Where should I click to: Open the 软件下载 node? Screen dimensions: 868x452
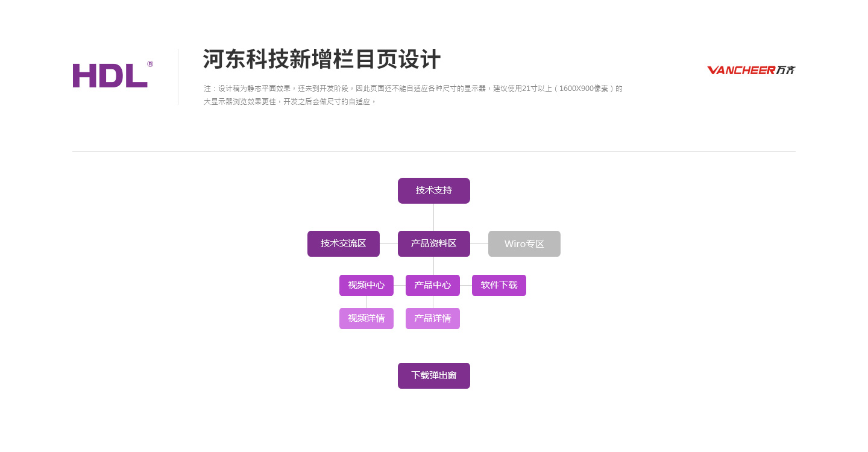(499, 285)
